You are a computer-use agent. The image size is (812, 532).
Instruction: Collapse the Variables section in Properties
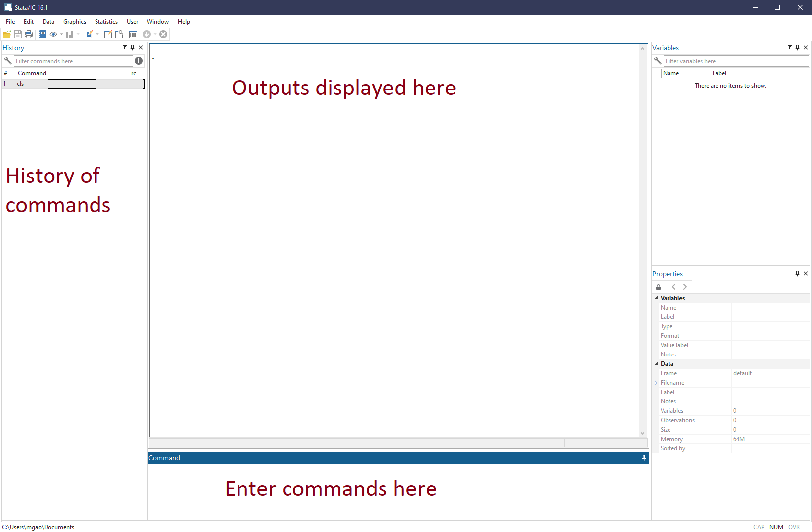[x=657, y=298]
